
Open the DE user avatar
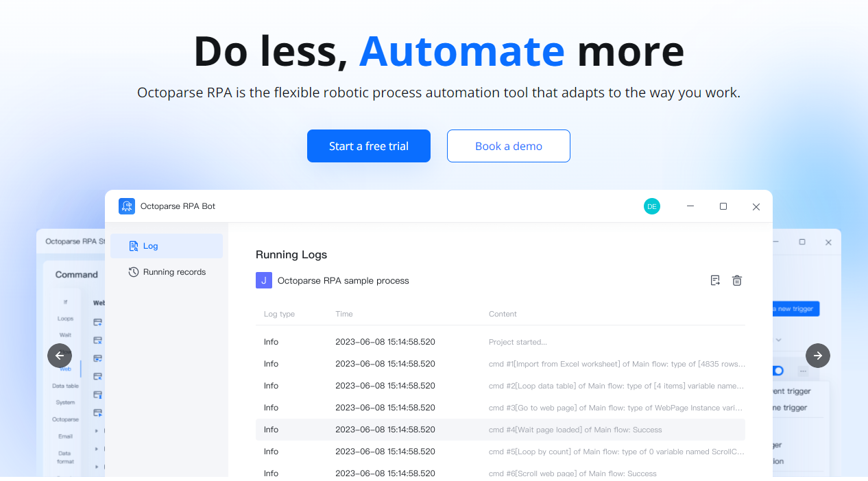tap(652, 206)
